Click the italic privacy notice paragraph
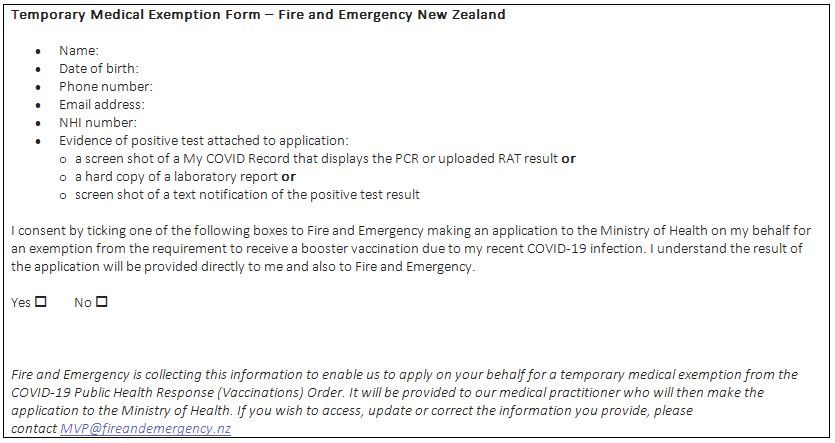The image size is (835, 443). pyautogui.click(x=405, y=402)
